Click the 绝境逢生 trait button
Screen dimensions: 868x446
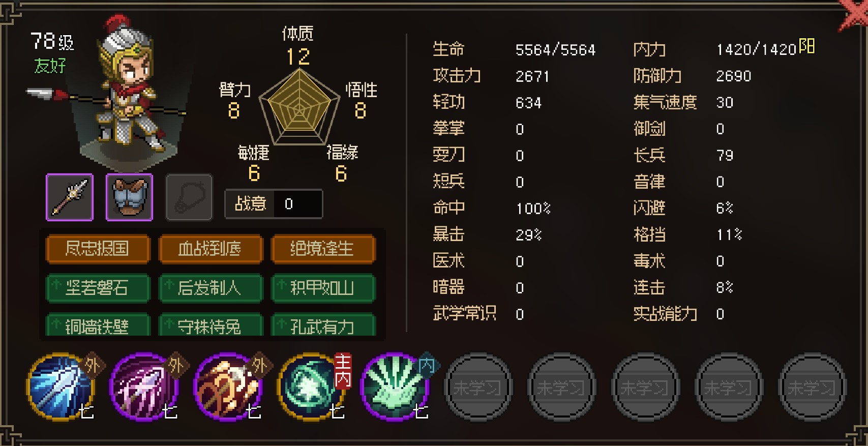[323, 249]
